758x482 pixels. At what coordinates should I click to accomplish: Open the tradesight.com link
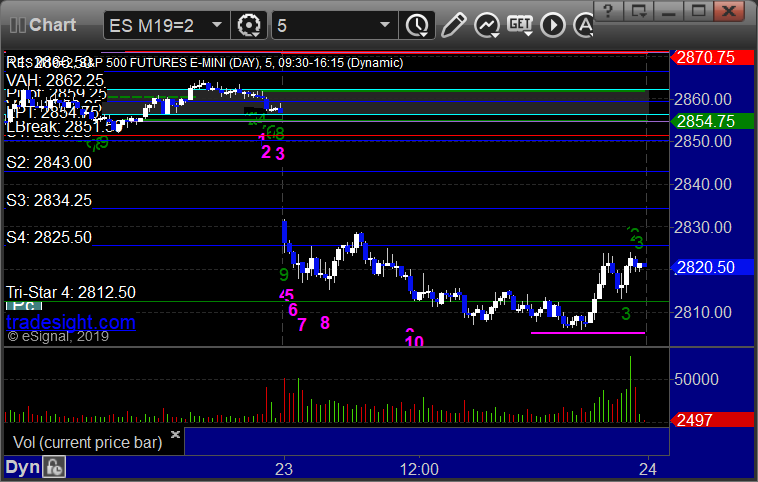point(71,322)
